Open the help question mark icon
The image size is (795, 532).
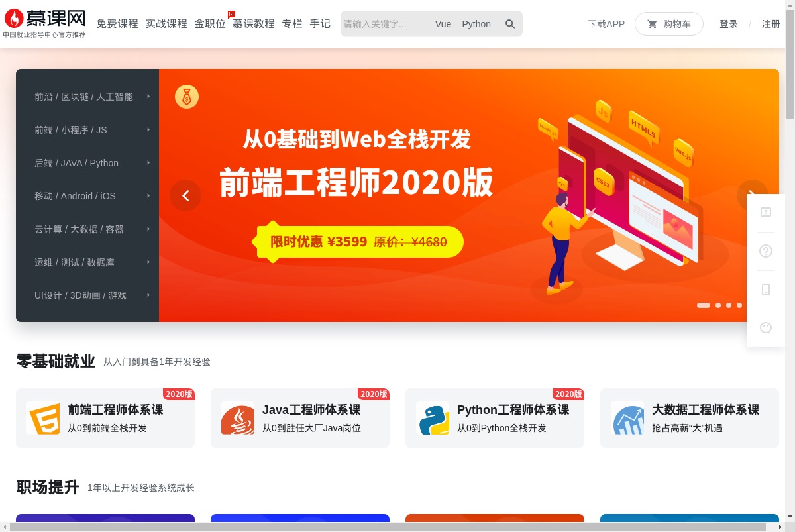pyautogui.click(x=766, y=251)
